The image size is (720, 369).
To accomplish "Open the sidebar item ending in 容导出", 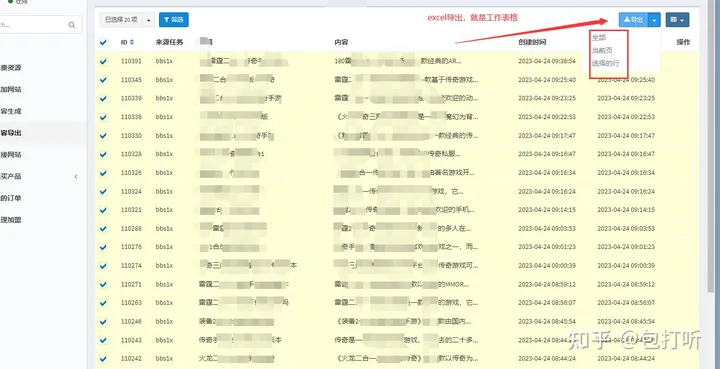I will click(x=11, y=133).
